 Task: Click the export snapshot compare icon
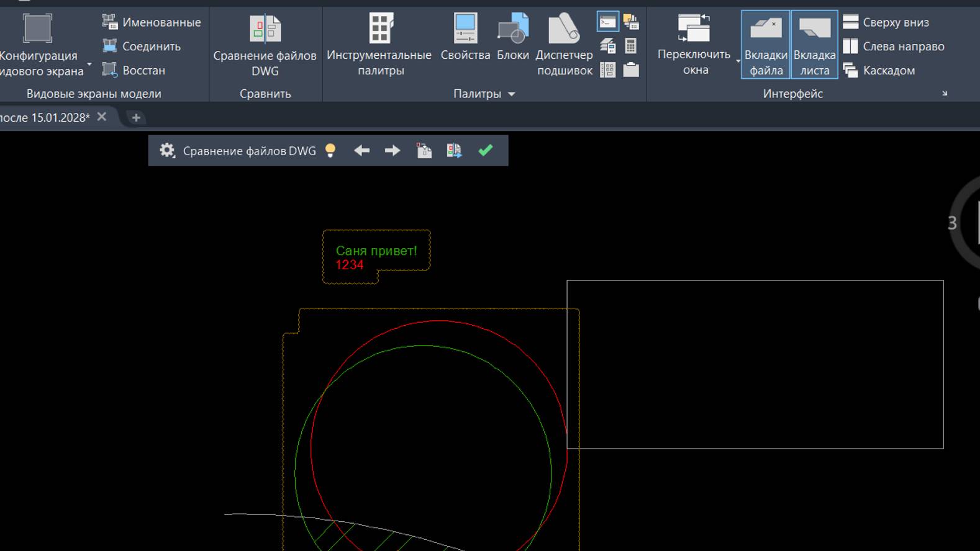(x=454, y=151)
